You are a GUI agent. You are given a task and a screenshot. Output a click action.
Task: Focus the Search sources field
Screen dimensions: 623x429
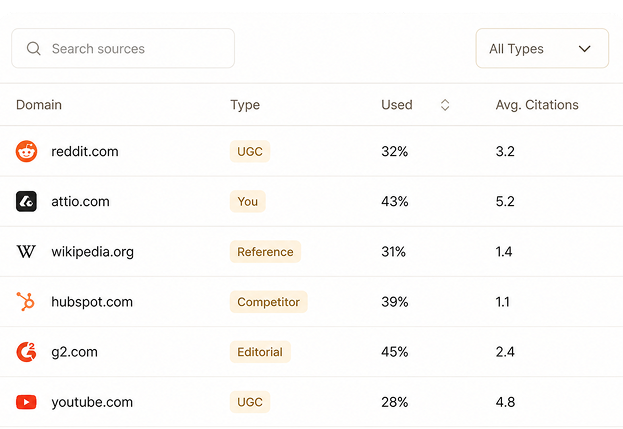coord(123,48)
